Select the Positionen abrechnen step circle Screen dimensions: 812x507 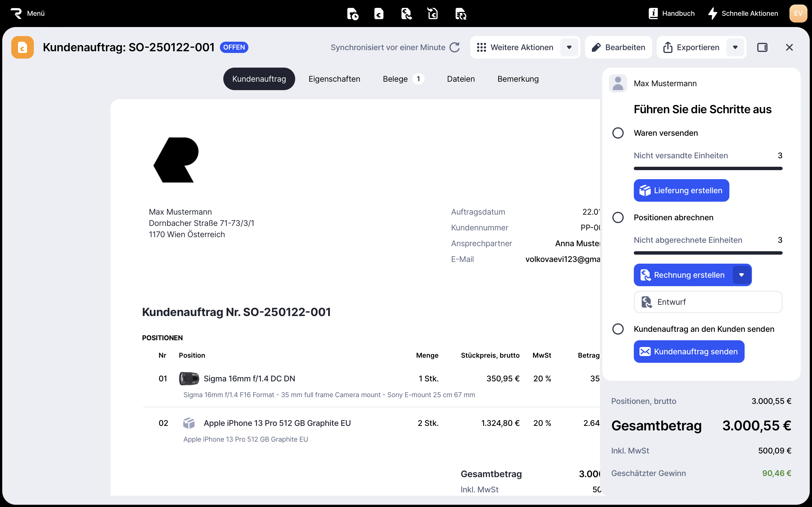[x=618, y=217]
